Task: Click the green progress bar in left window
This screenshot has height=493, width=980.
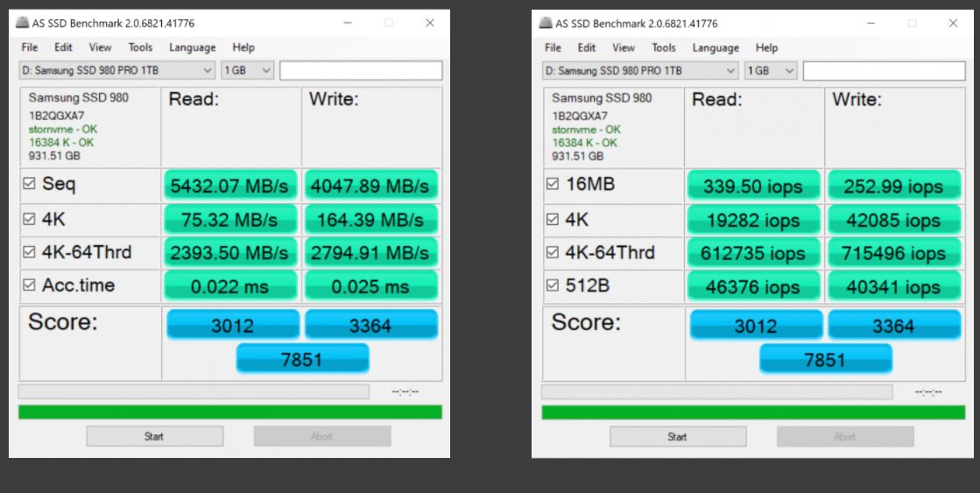Action: 230,412
